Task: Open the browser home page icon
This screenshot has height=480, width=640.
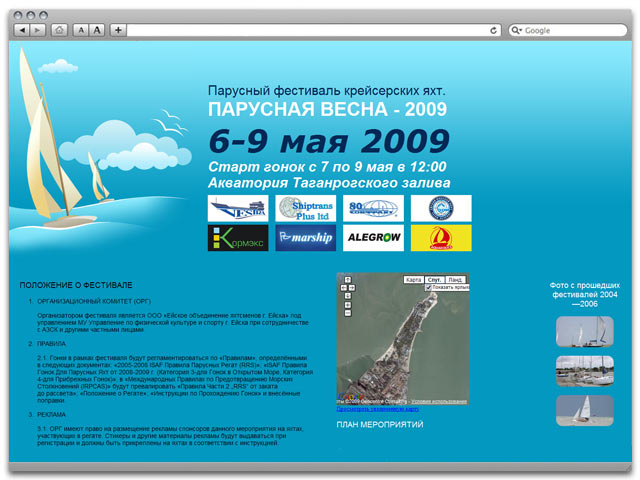Action: click(59, 30)
